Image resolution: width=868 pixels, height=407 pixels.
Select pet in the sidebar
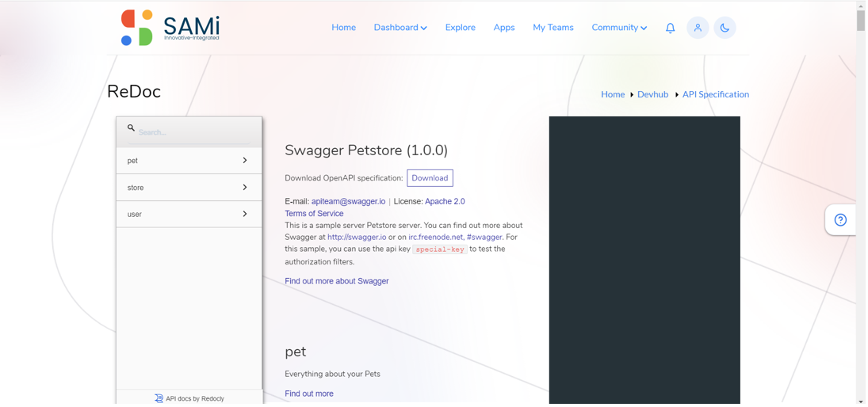[x=189, y=161]
